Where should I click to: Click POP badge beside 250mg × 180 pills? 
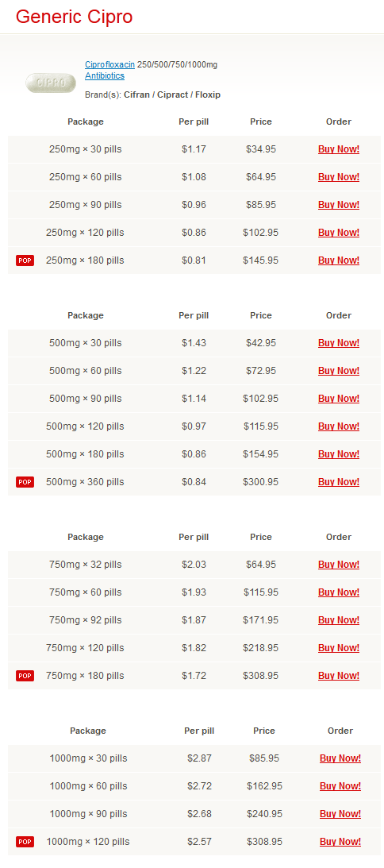coord(25,260)
